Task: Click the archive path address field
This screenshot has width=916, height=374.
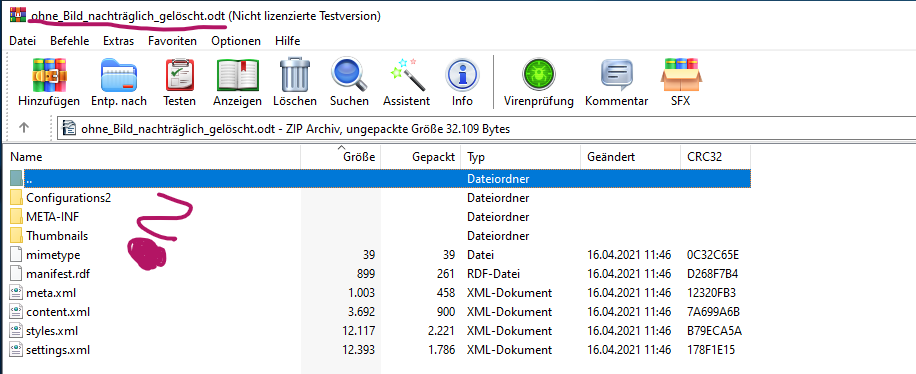Action: 486,129
